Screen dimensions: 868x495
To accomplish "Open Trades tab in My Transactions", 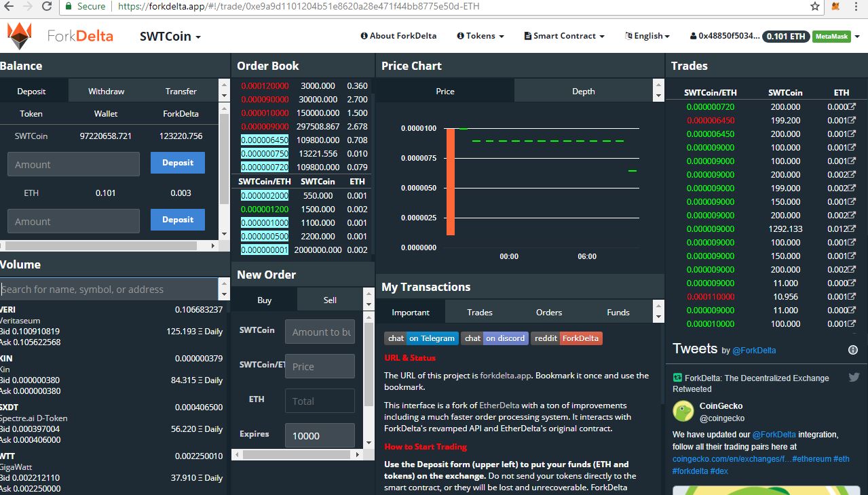I will (x=480, y=312).
